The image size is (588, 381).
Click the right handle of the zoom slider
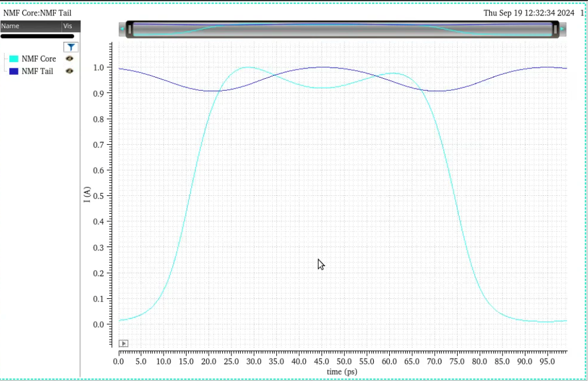[555, 29]
